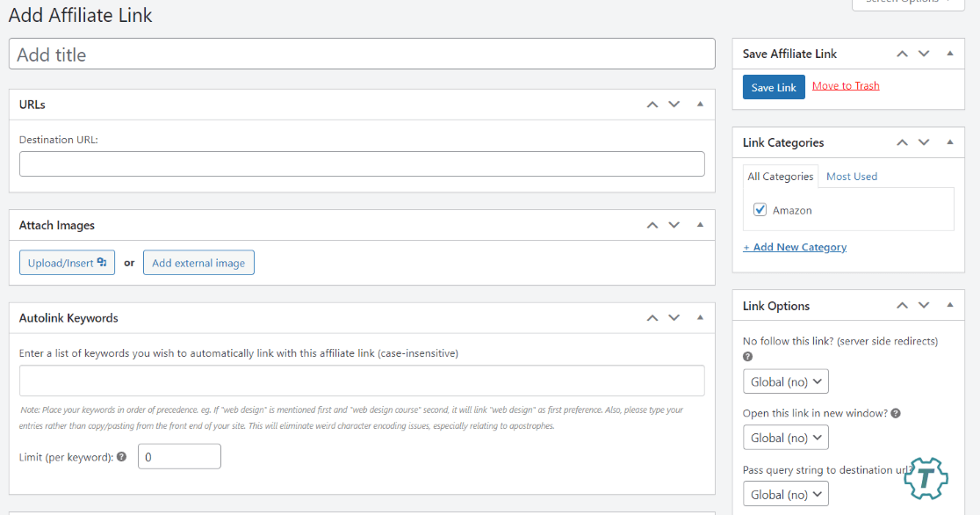
Task: Click the floating gear T icon
Action: click(926, 478)
